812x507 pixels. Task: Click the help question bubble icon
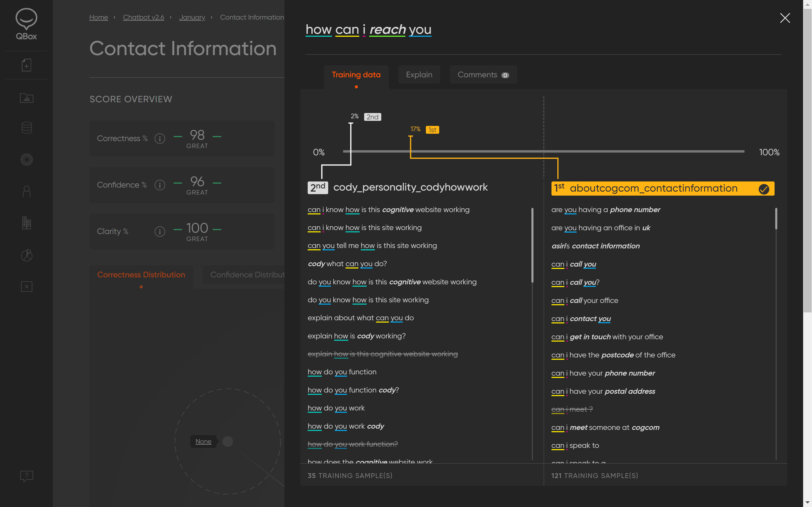(26, 476)
